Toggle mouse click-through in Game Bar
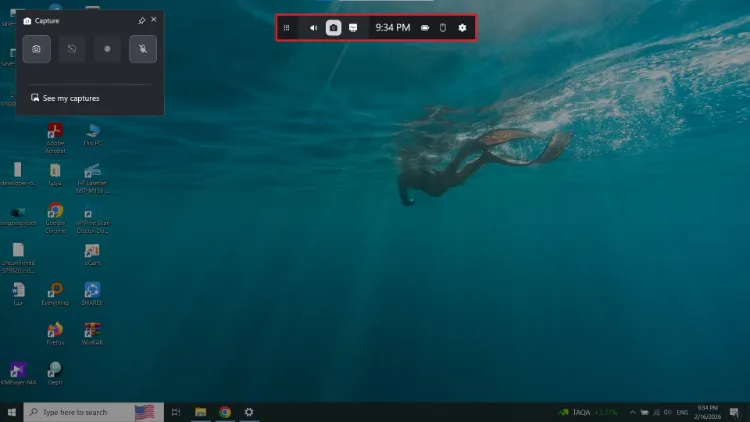The width and height of the screenshot is (750, 422). tap(443, 28)
